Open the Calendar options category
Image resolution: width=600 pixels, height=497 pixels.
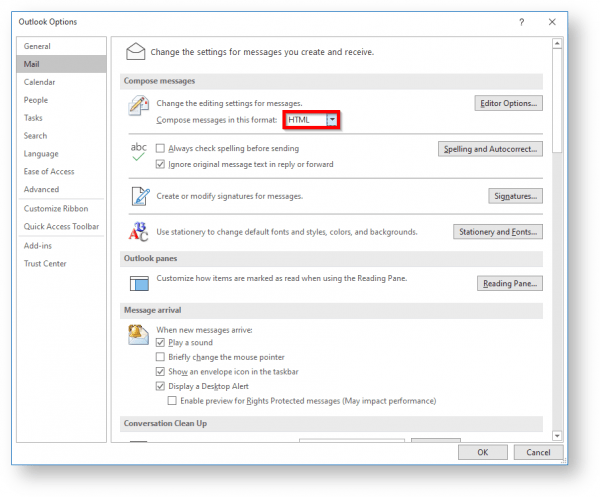[x=61, y=82]
